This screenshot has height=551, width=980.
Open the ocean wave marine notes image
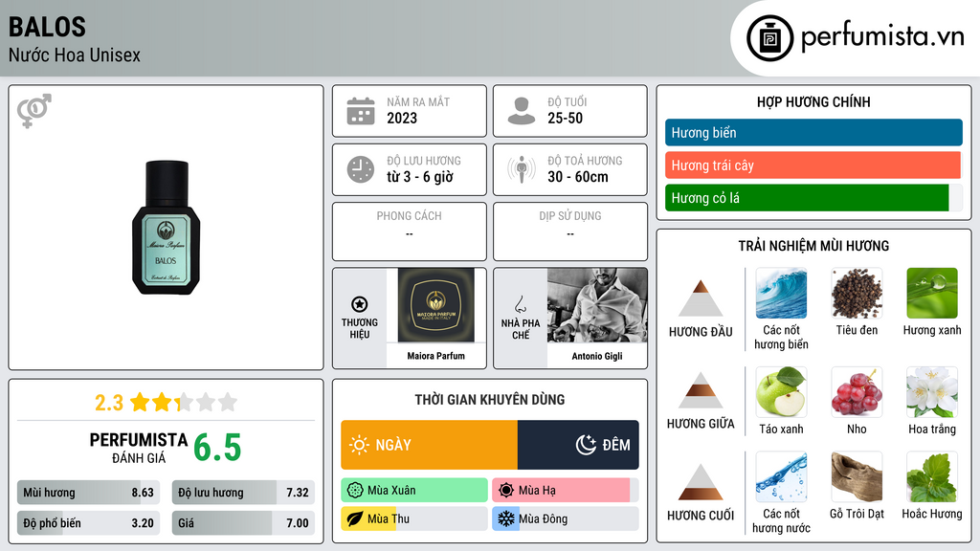coord(781,293)
